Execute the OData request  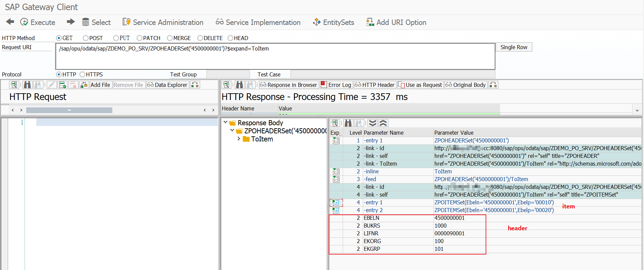(x=38, y=22)
